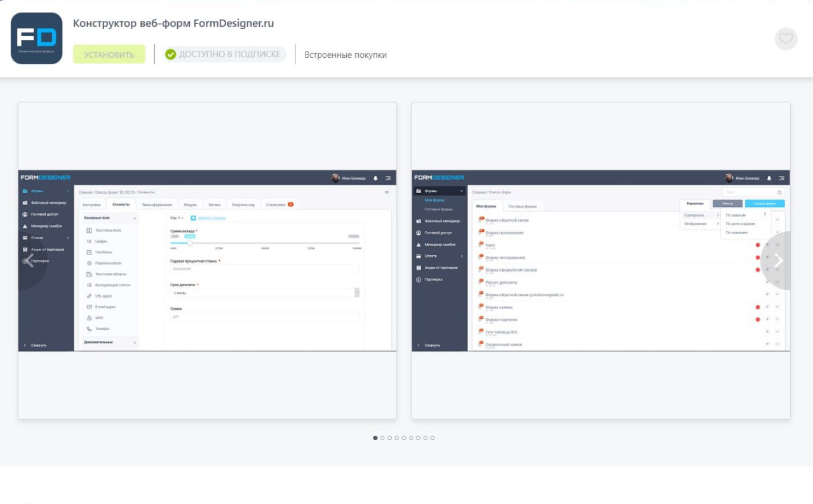Image resolution: width=813 pixels, height=504 pixels.
Task: Go to the next screenshot with right arrow
Action: coord(779,260)
